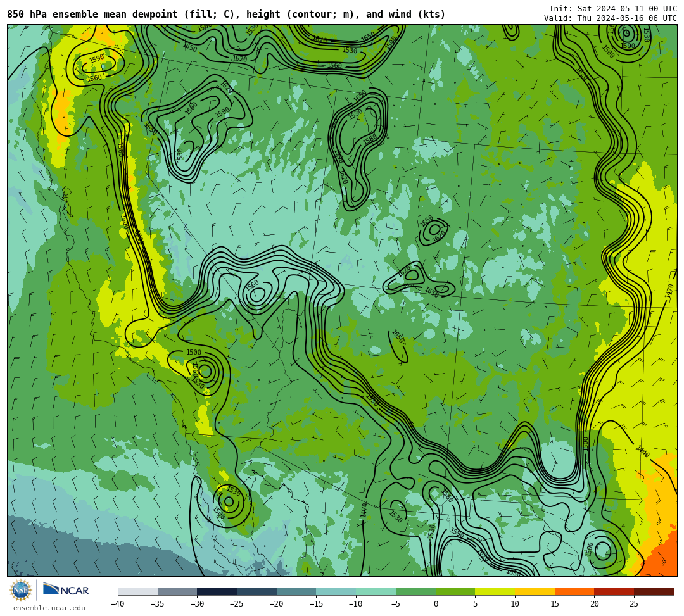Click the 0 colorbar tick label
Screen dimensions: 684x616
pos(436,604)
